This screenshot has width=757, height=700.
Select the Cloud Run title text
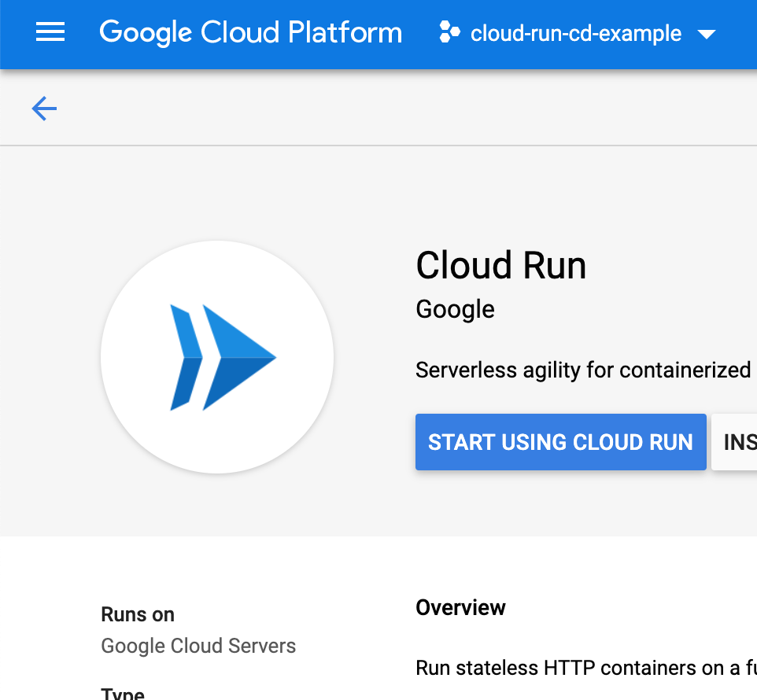(501, 265)
